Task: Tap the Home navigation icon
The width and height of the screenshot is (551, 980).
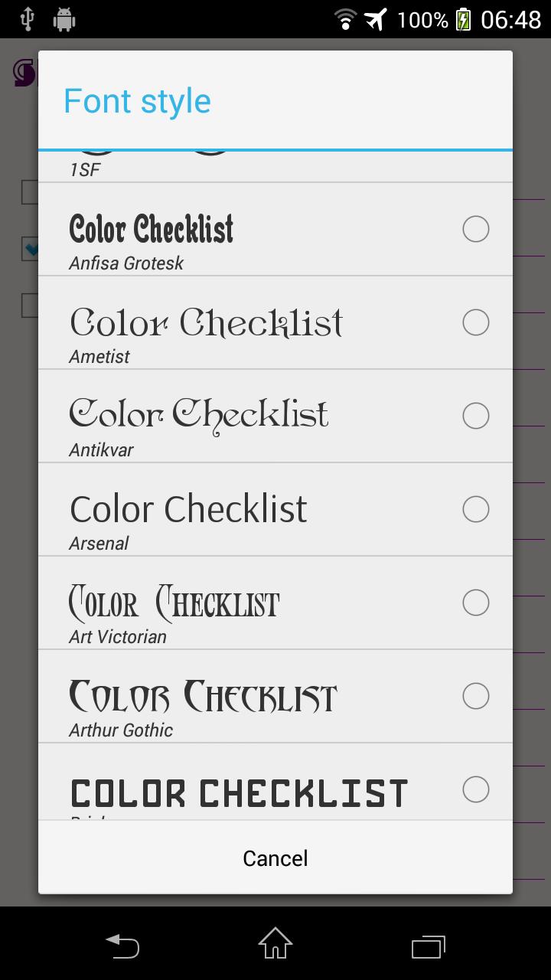Action: (x=275, y=946)
